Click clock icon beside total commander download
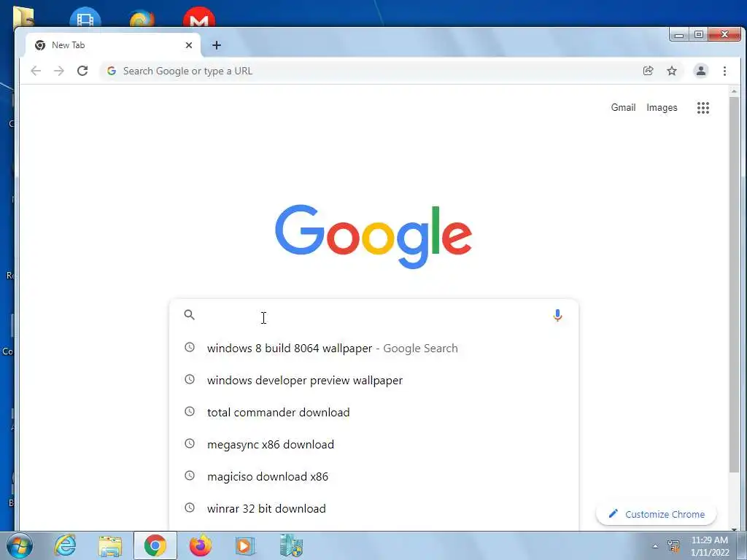747x560 pixels. [x=190, y=411]
